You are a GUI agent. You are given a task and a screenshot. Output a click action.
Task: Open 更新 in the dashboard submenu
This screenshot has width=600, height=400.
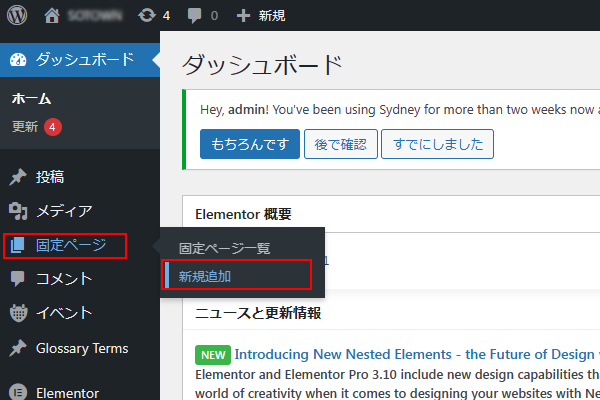click(25, 127)
